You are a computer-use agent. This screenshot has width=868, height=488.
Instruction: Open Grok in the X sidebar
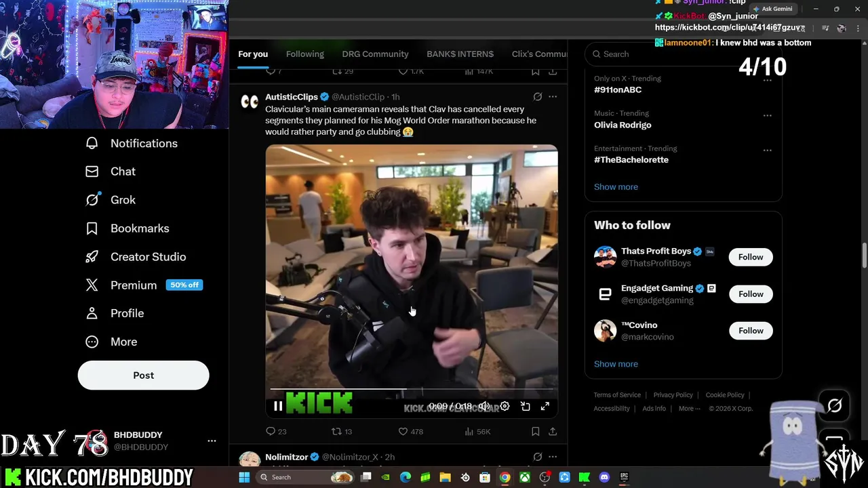[x=110, y=200]
